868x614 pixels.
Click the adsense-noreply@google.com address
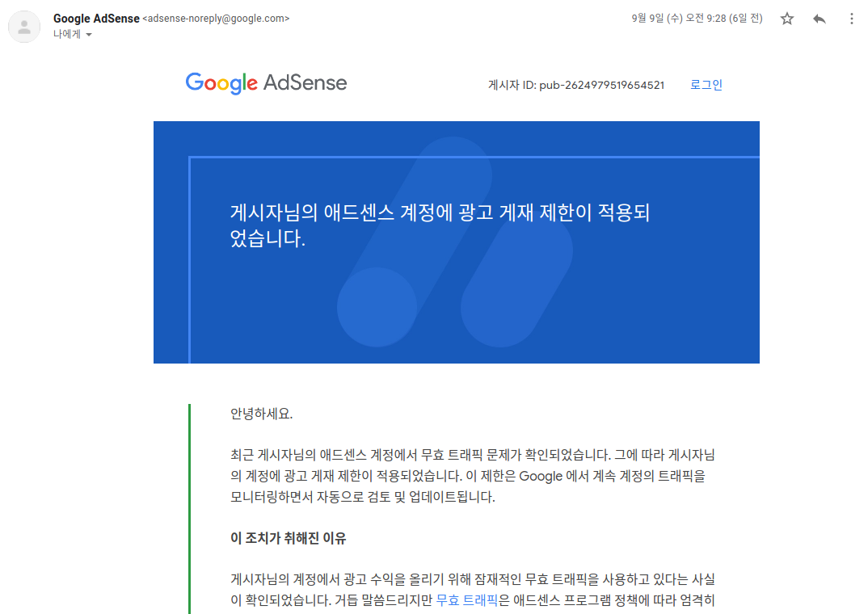[x=216, y=19]
